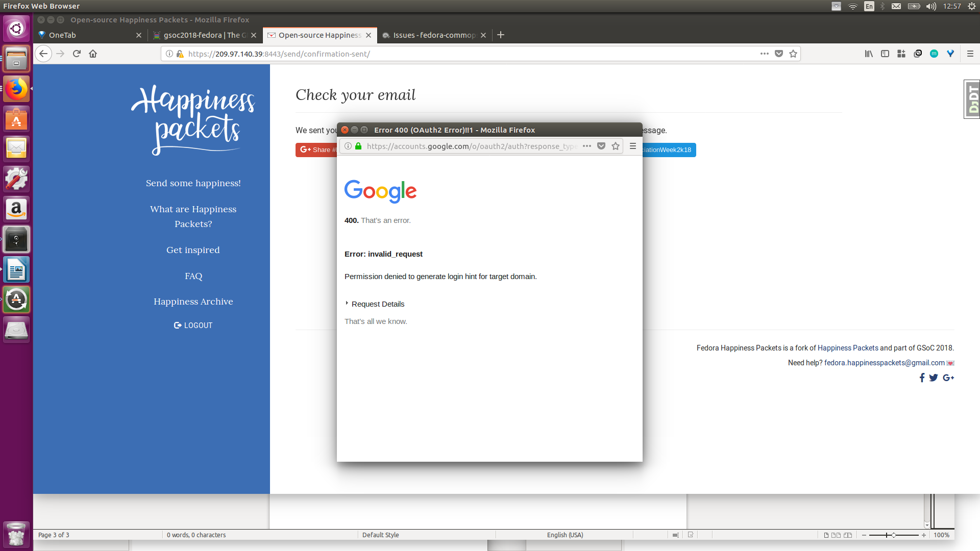Show the Firefox sidebar

pos(885,54)
